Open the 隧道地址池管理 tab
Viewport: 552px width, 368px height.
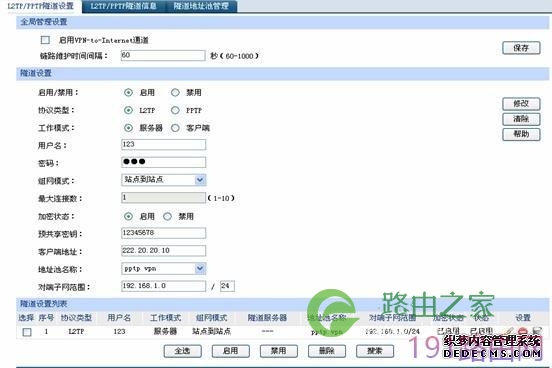click(x=201, y=6)
